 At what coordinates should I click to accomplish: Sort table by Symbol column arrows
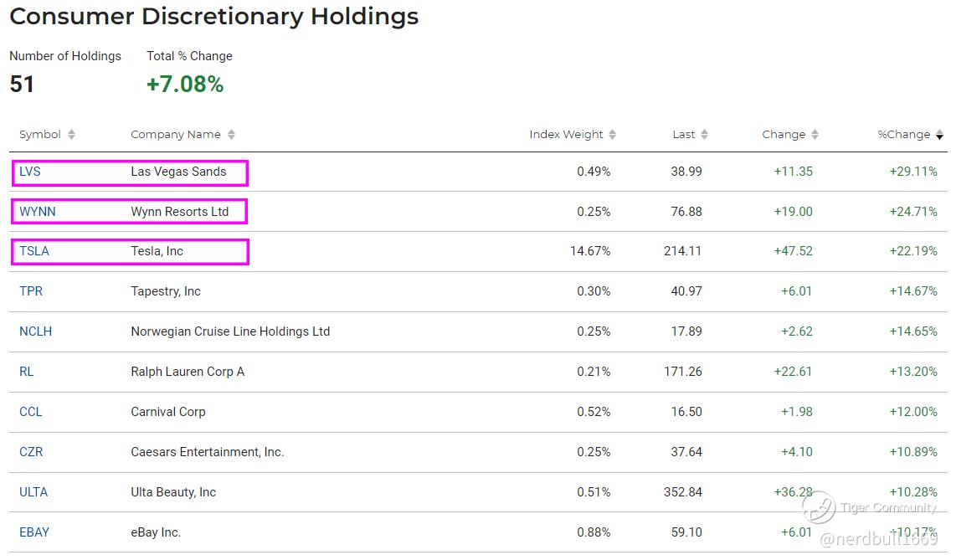pos(72,135)
